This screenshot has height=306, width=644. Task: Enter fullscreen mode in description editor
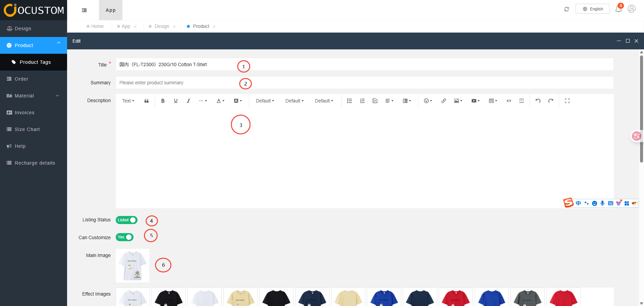pyautogui.click(x=567, y=101)
